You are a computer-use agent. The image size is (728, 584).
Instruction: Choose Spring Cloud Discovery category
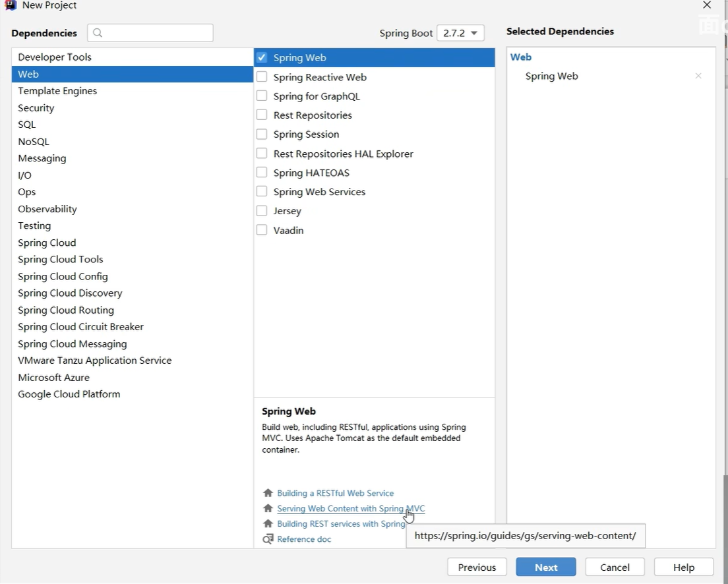(x=133, y=293)
